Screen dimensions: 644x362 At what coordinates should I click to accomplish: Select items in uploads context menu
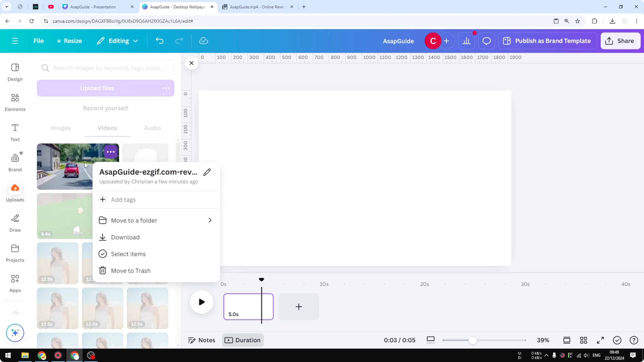[x=128, y=254]
